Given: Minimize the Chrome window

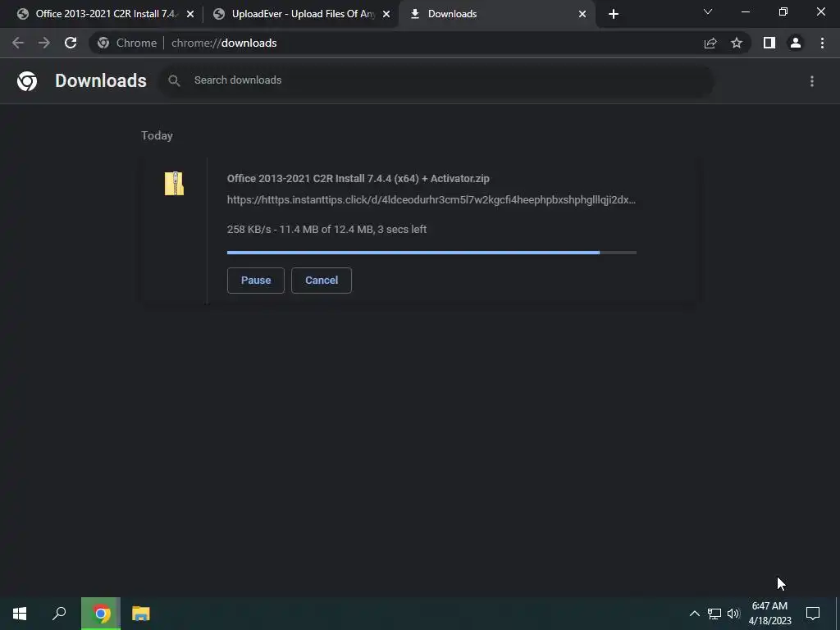Looking at the screenshot, I should pyautogui.click(x=745, y=11).
